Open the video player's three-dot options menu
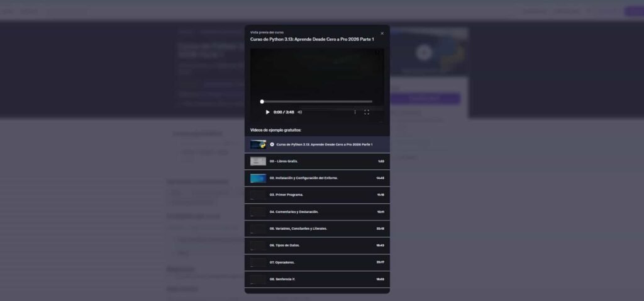 point(355,112)
